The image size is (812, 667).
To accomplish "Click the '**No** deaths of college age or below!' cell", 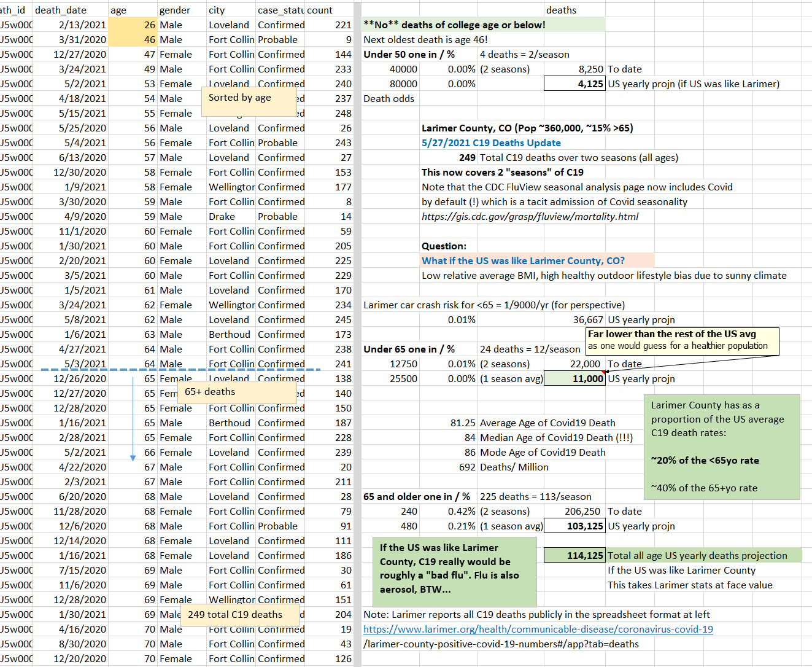I will pos(484,25).
